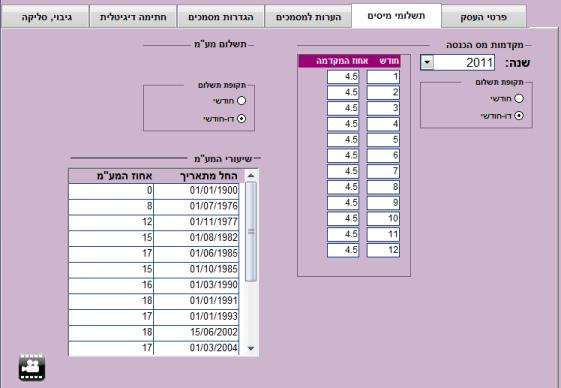This screenshot has height=388, width=561.
Task: Select the date cell 01/03/1990
Action: [x=196, y=285]
